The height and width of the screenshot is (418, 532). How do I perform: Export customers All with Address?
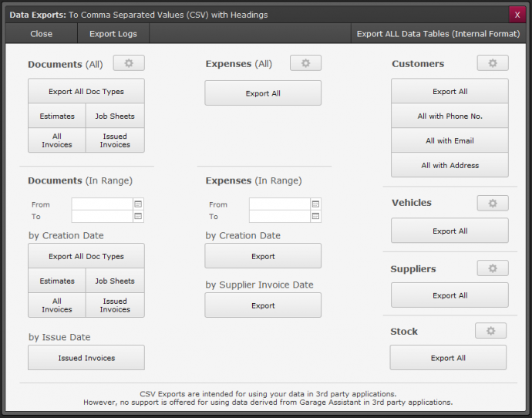tap(450, 165)
